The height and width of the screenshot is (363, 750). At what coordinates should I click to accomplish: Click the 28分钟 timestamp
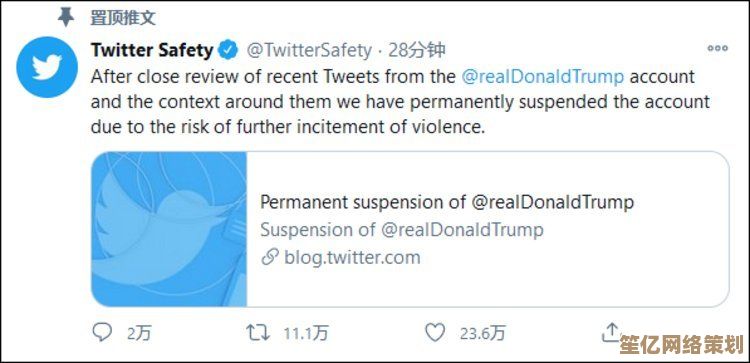click(417, 50)
